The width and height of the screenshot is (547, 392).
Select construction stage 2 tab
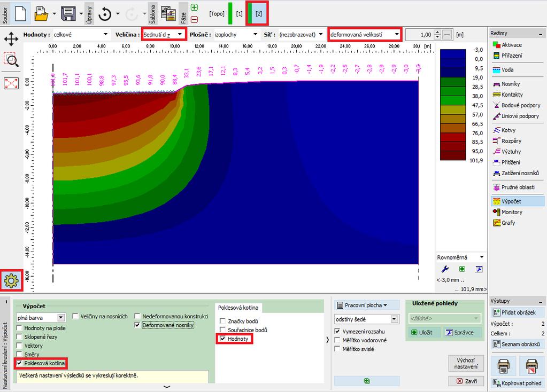(258, 13)
